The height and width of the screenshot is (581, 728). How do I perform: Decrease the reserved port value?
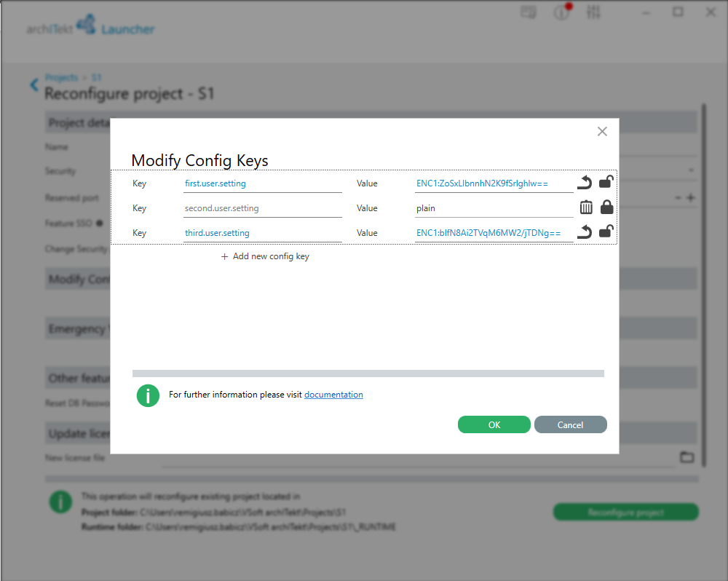point(678,198)
